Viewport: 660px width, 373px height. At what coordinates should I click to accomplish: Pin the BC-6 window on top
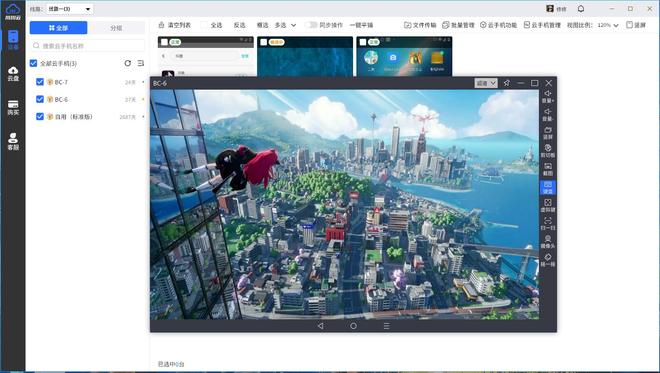pos(507,83)
